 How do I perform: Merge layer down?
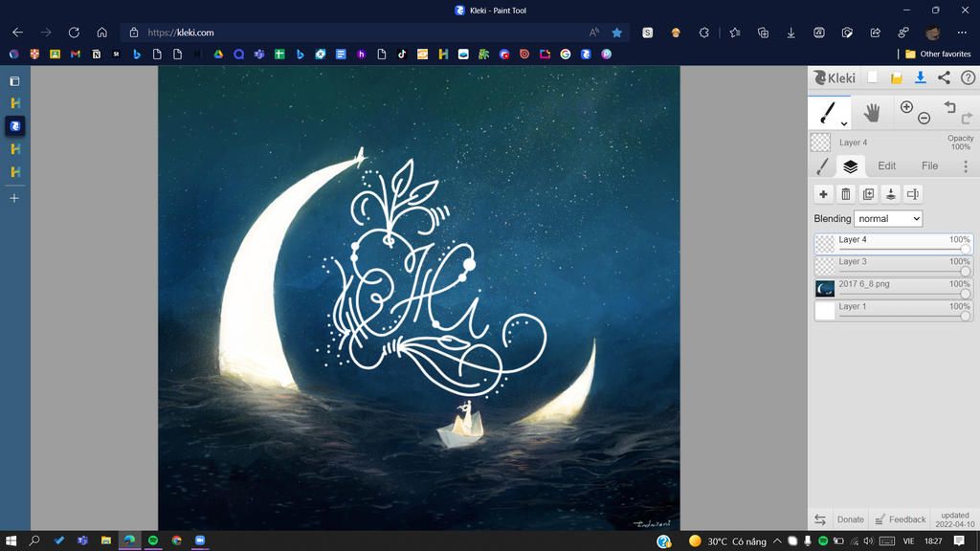coord(891,194)
